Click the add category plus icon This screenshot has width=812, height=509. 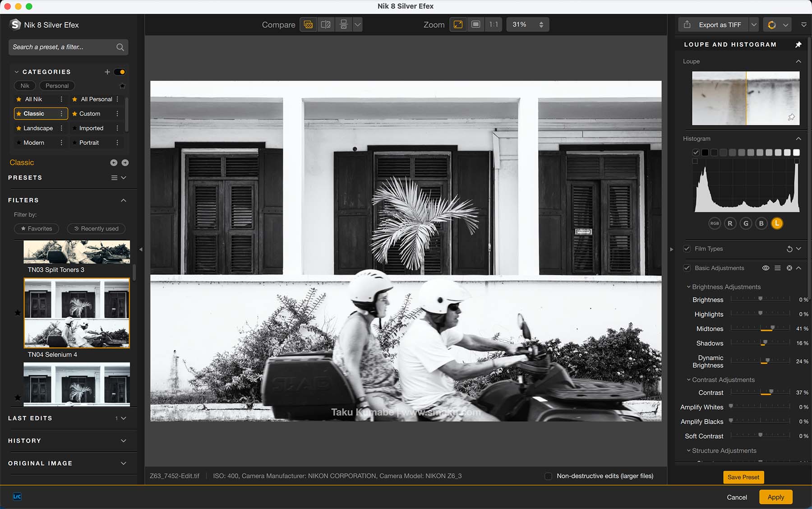click(x=107, y=72)
